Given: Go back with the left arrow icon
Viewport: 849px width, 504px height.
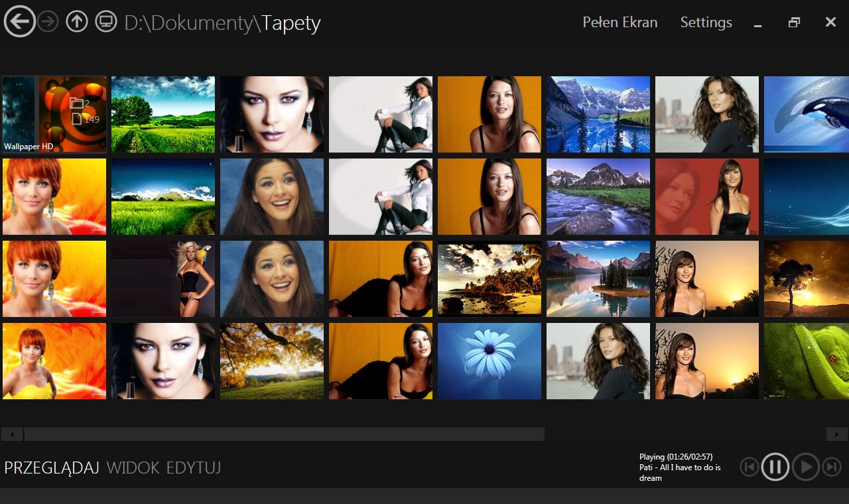Looking at the screenshot, I should 20,21.
